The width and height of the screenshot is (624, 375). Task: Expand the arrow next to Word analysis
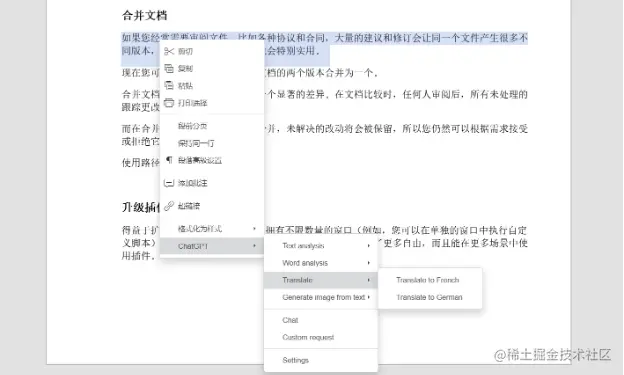pyautogui.click(x=369, y=263)
